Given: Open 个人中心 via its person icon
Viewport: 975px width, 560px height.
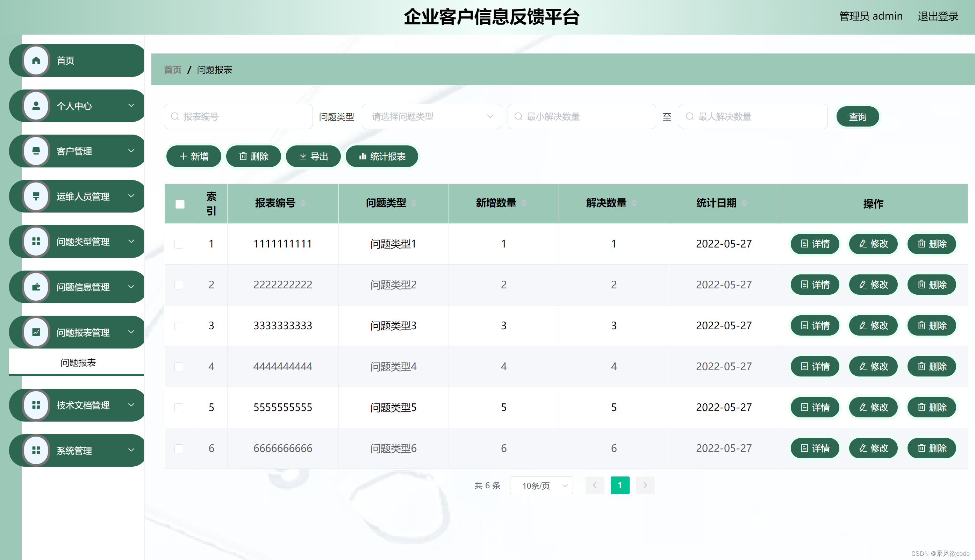Looking at the screenshot, I should [36, 106].
